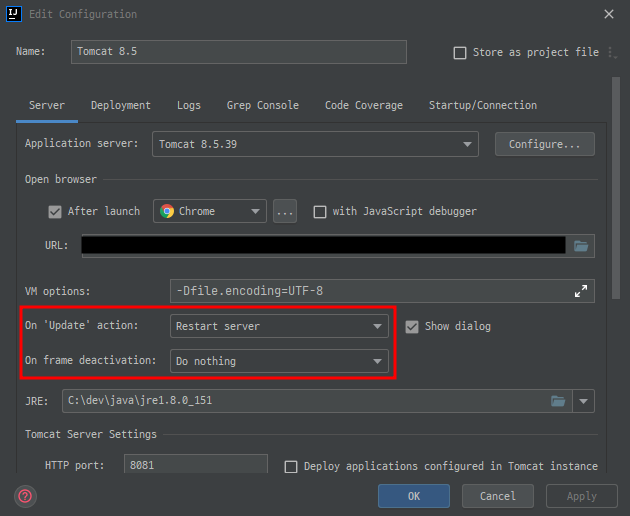Browse for JRE folder icon

click(558, 401)
